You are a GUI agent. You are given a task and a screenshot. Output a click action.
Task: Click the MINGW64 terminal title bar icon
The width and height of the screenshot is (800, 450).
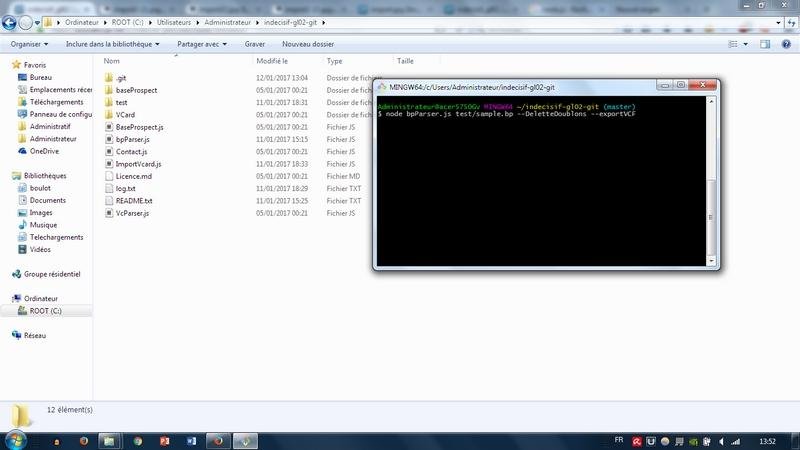pyautogui.click(x=382, y=87)
